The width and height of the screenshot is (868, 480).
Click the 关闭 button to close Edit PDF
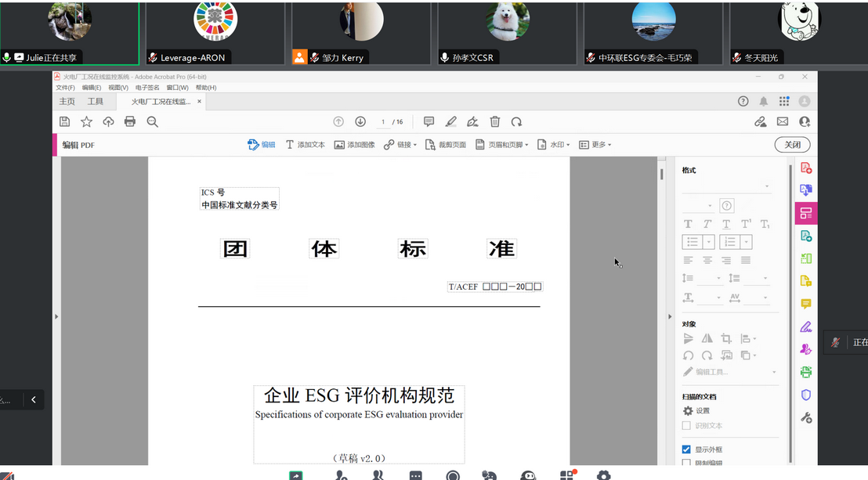(792, 144)
